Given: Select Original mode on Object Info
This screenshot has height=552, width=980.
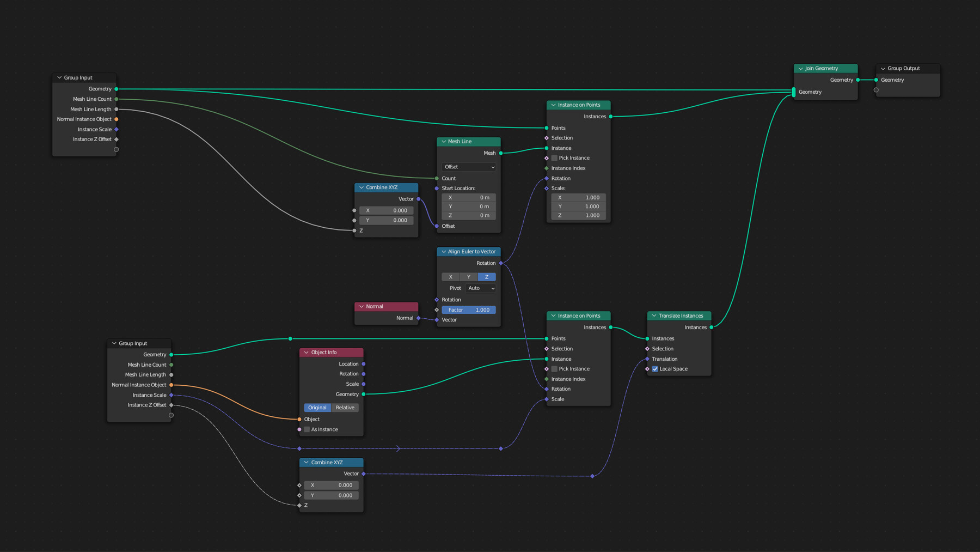Looking at the screenshot, I should tap(317, 407).
